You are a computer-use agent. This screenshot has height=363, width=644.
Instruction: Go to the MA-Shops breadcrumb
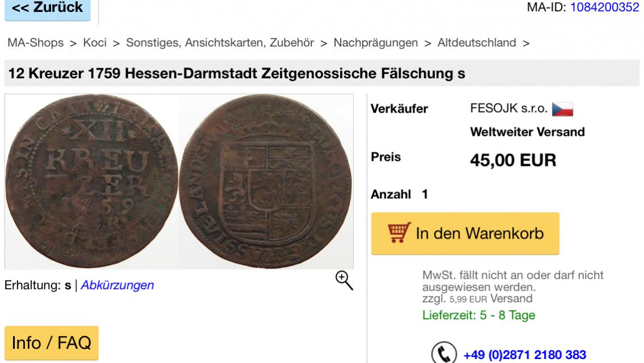(36, 43)
